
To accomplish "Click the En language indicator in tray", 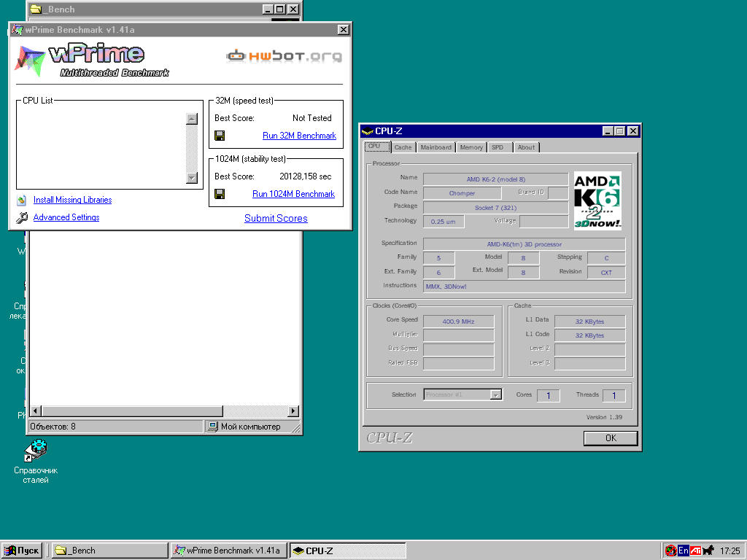I will 684,551.
